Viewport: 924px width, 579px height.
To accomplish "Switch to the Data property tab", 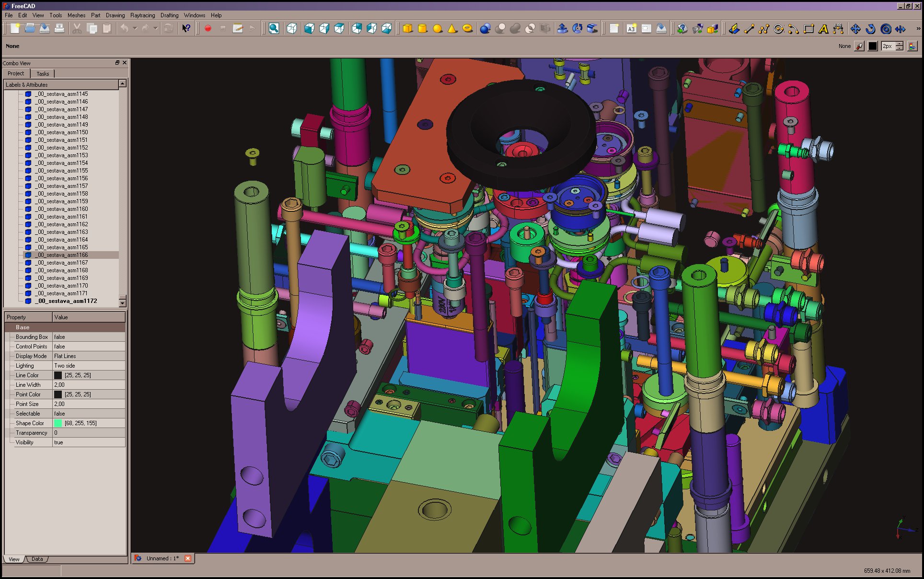I will [x=37, y=559].
